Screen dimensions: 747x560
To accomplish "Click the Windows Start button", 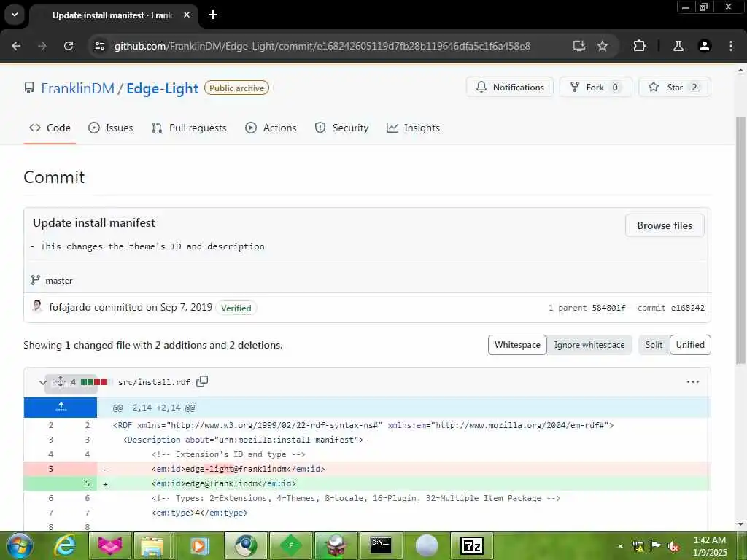I will point(19,545).
